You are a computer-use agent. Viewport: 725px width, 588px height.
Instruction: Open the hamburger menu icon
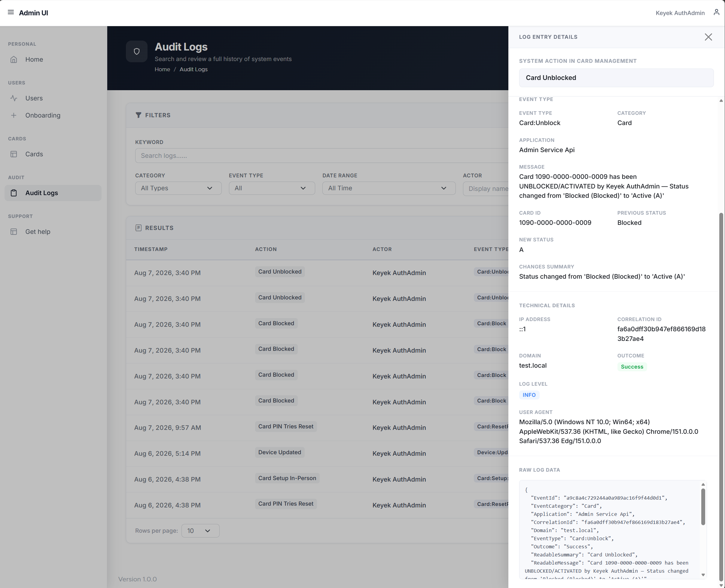point(11,13)
